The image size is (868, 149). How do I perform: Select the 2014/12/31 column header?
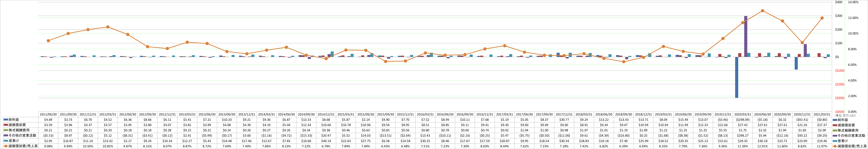point(326,115)
